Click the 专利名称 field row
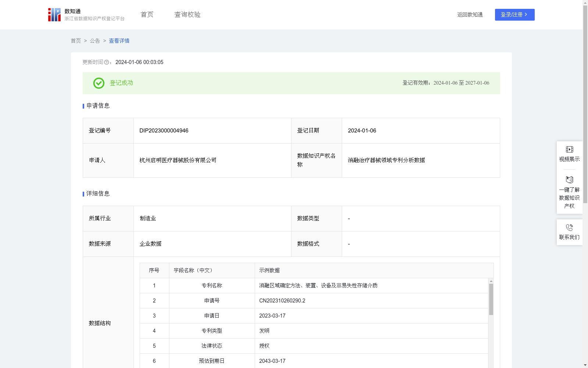This screenshot has width=588, height=368. 314,286
